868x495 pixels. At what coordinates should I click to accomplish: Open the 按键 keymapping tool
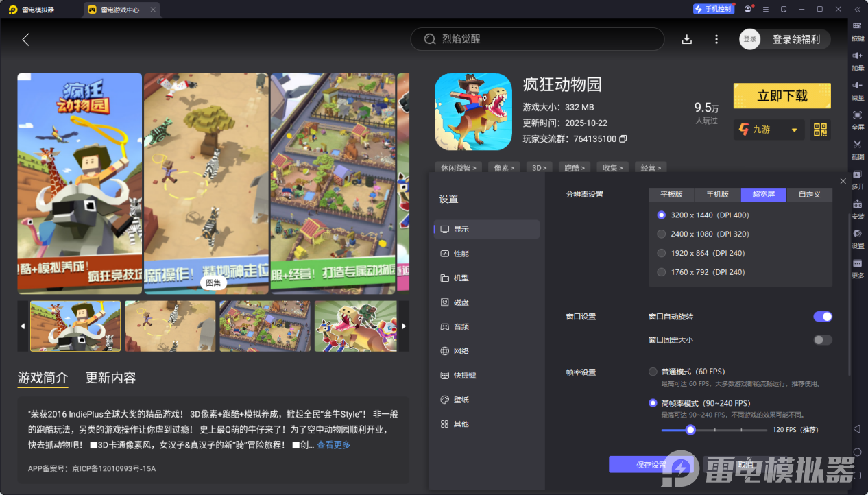click(x=858, y=30)
